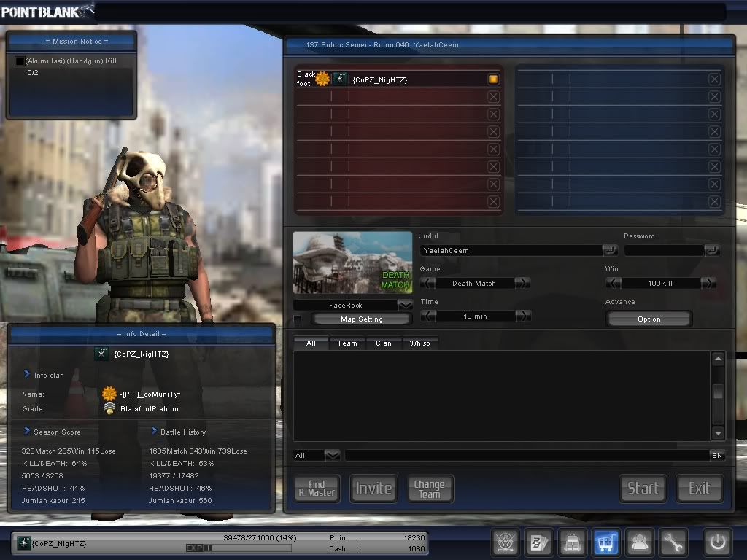Click the Find R Master button
This screenshot has height=560, width=747.
coord(317,488)
